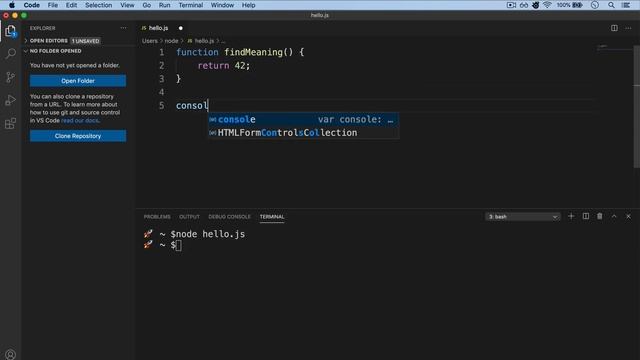
Task: Click the editor minimap
Action: click(x=615, y=48)
